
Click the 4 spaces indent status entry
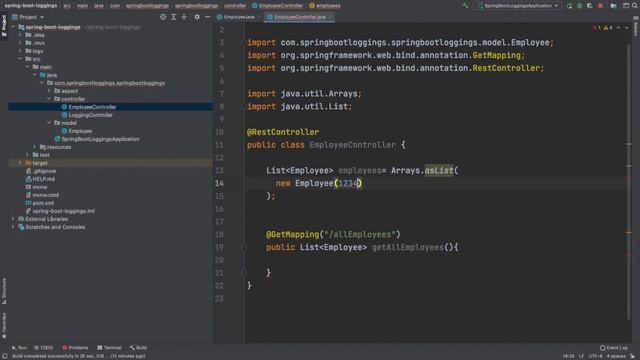point(616,356)
